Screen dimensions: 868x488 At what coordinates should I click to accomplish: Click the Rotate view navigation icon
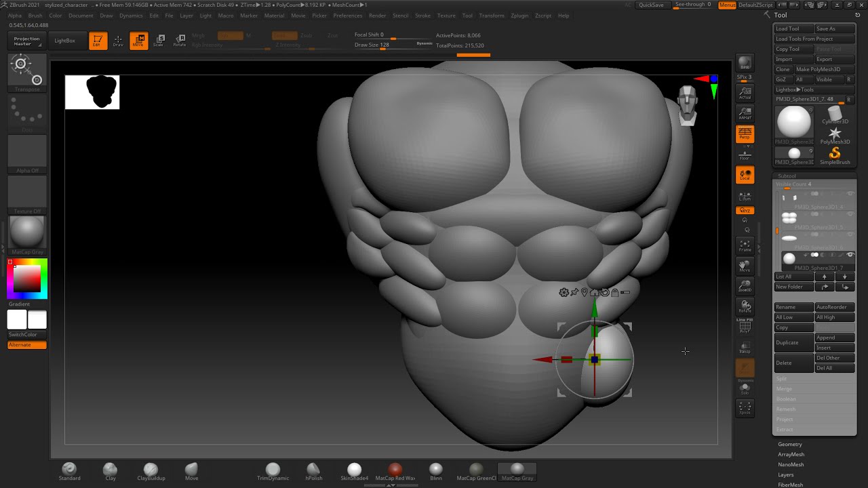(745, 306)
